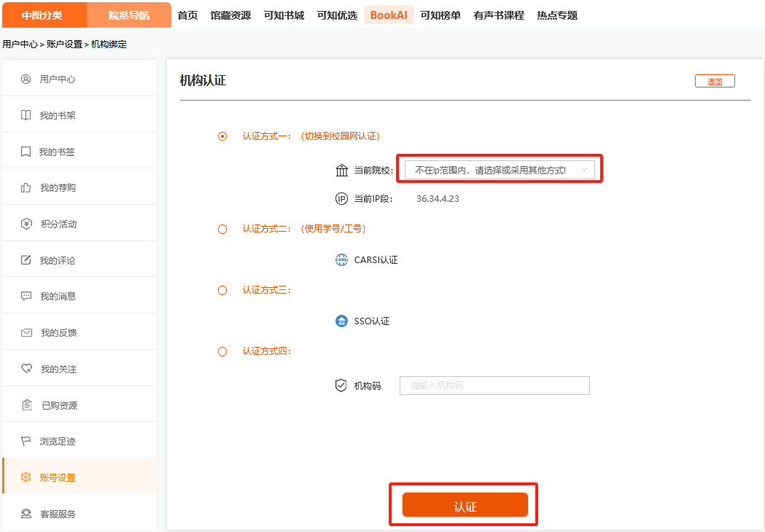The height and width of the screenshot is (532, 765).
Task: Open the 中图分类 category tab
Action: coord(43,15)
